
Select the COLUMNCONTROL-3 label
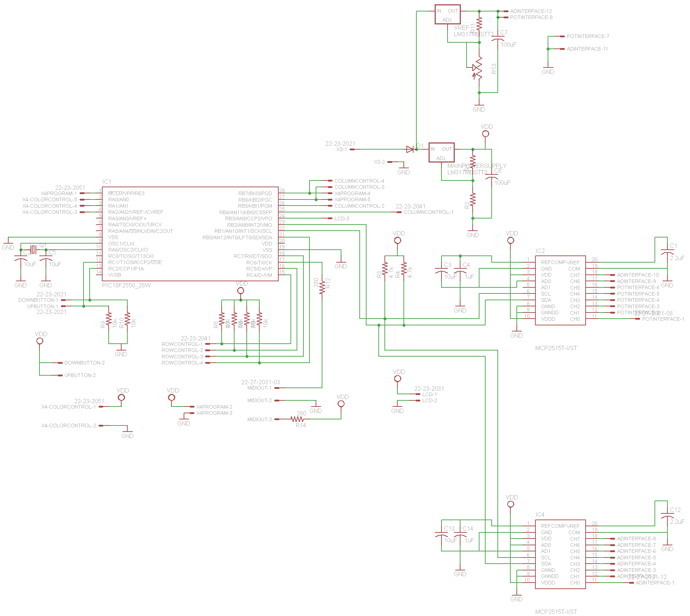[x=359, y=187]
